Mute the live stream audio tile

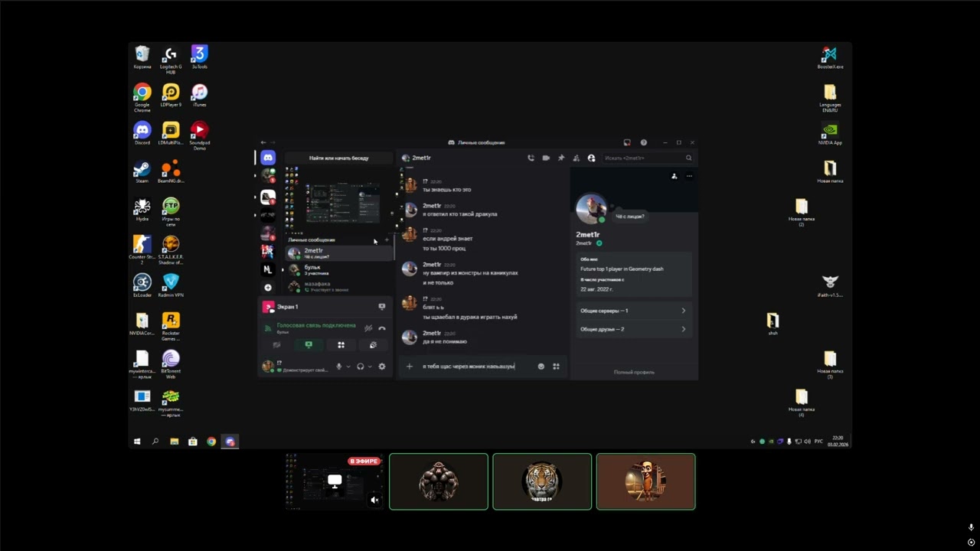click(374, 500)
